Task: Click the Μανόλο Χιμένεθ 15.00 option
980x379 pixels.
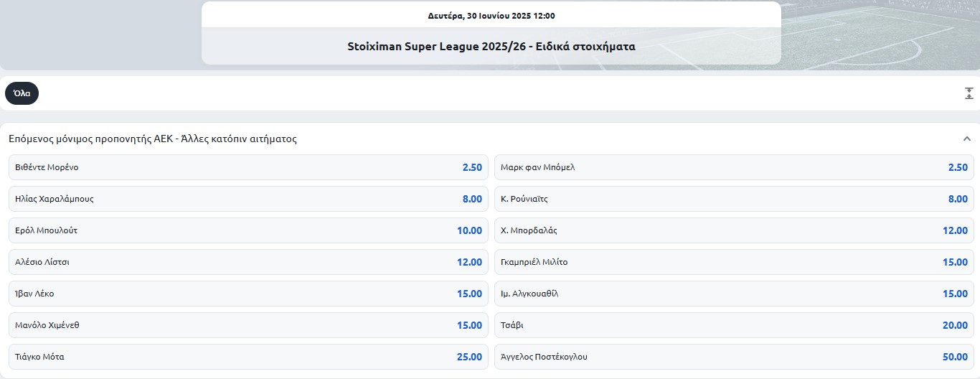Action: 248,325
